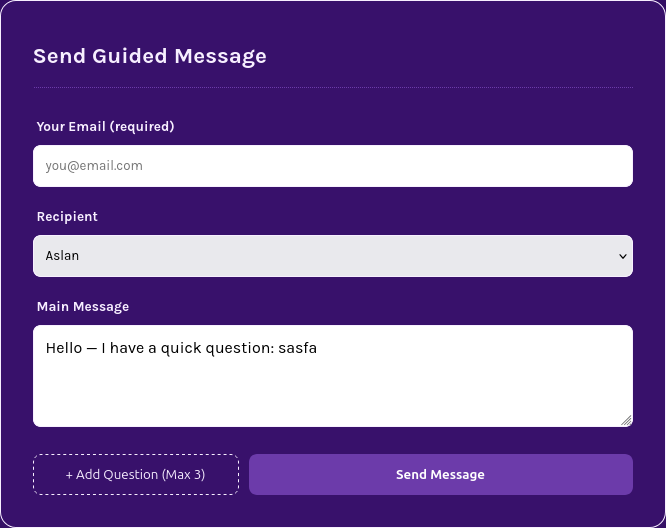Viewport: 666px width, 528px height.
Task: Click "quick question" in the message text
Action: pos(213,348)
